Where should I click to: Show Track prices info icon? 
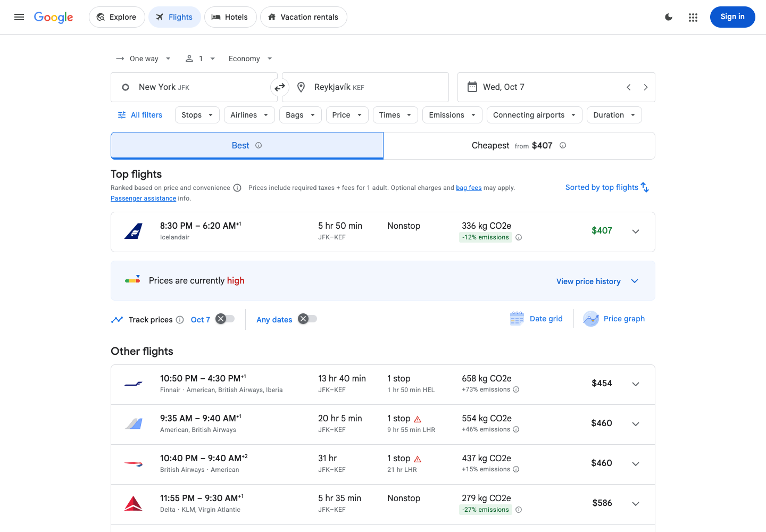pos(180,320)
